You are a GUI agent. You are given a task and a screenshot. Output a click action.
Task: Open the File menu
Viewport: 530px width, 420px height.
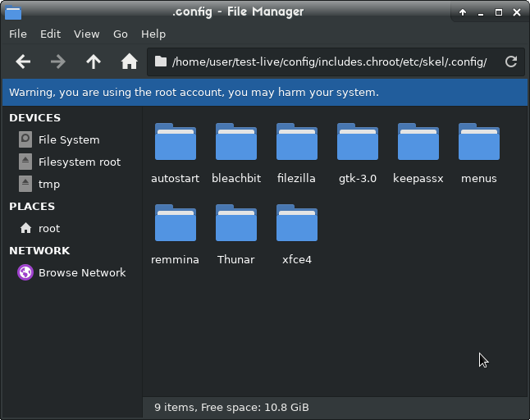point(18,34)
